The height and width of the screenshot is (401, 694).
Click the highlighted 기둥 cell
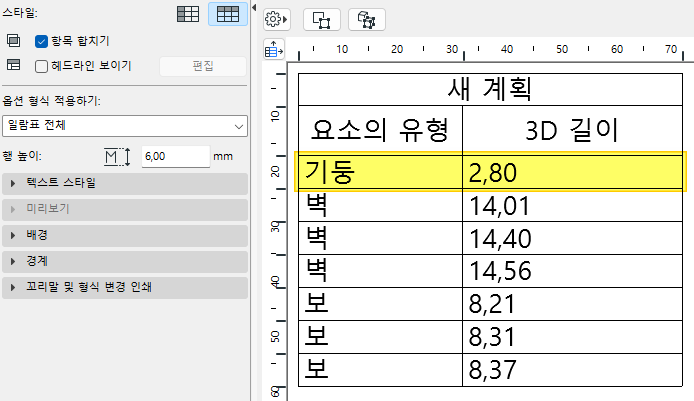(380, 172)
